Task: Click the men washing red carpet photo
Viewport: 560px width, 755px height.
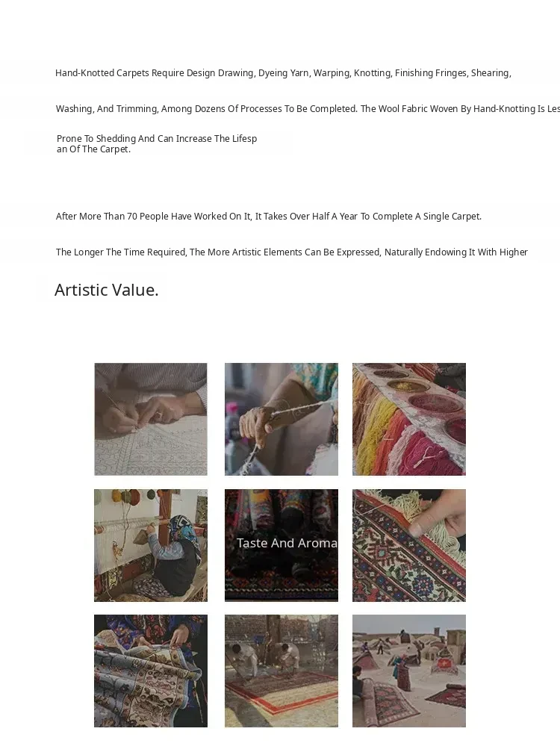Action: [x=281, y=671]
